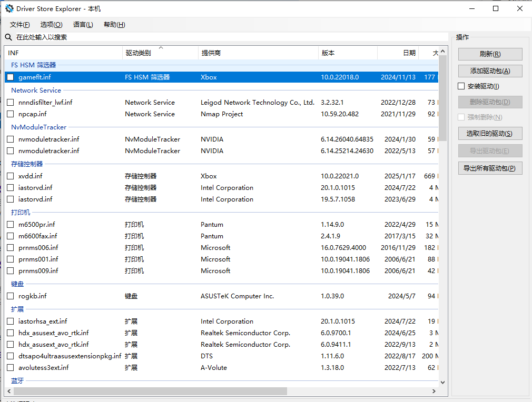This screenshot has height=402, width=532.
Task: Focus the 在此处输入以搜索 search field
Action: pyautogui.click(x=232, y=37)
